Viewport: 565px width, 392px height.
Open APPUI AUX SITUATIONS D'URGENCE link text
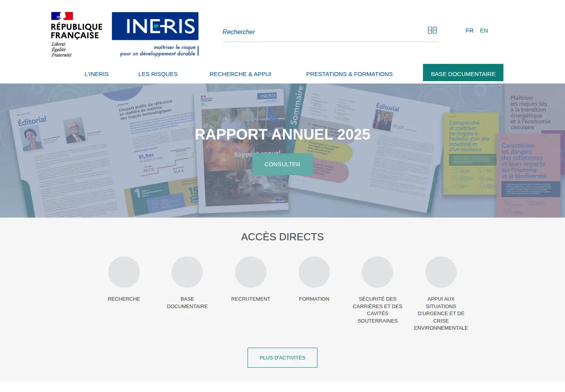[x=441, y=313]
